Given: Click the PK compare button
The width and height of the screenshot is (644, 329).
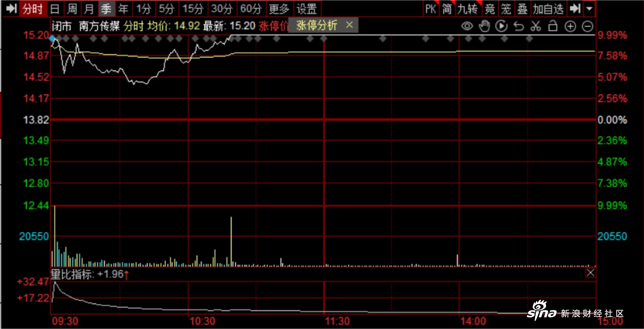Looking at the screenshot, I should click(431, 9).
